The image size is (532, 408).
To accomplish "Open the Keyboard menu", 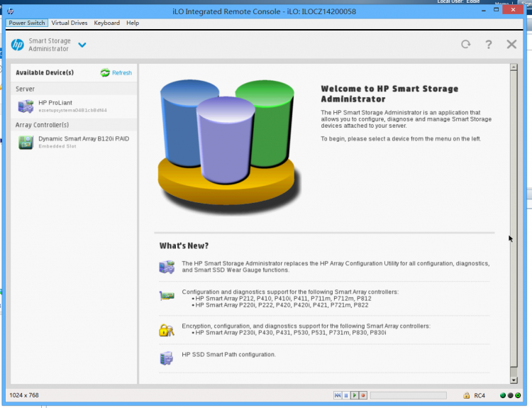I will (x=107, y=23).
